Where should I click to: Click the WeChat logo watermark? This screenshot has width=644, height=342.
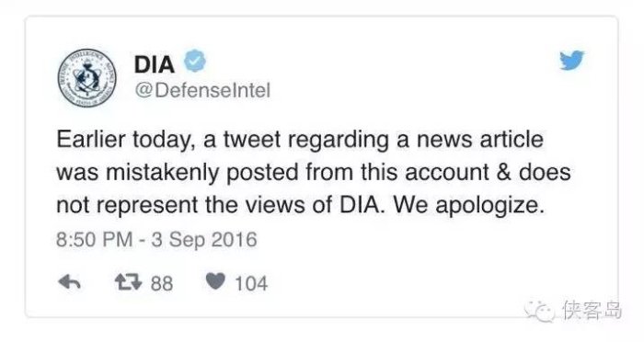[539, 312]
